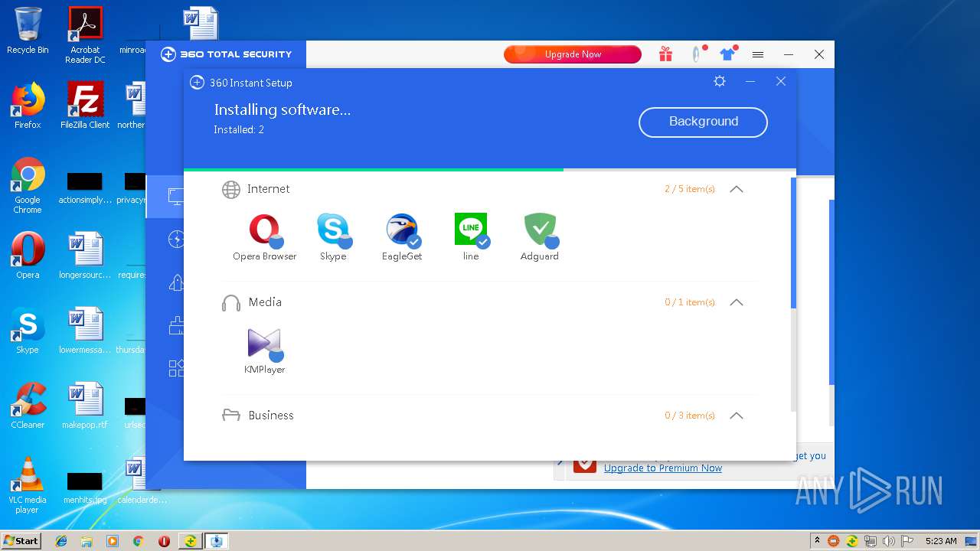
Task: Click the Internet globe category icon
Action: (230, 189)
